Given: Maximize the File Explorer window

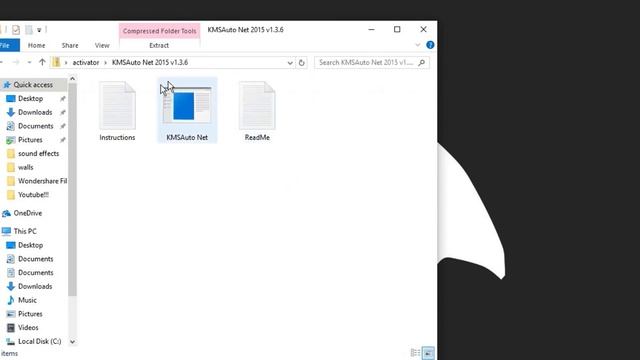Looking at the screenshot, I should [x=397, y=29].
